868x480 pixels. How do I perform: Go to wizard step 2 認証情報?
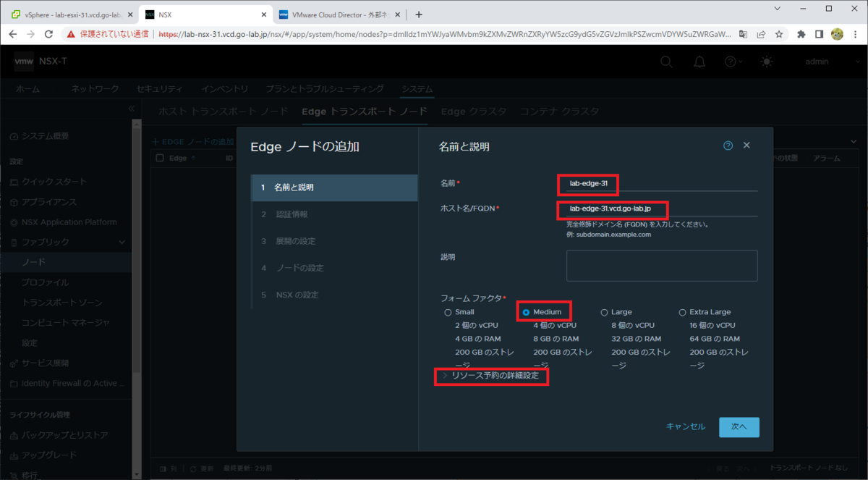pos(334,214)
